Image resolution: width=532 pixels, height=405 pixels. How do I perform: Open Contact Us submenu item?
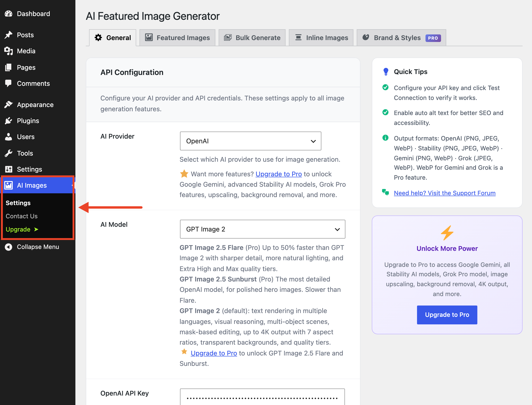pyautogui.click(x=22, y=216)
